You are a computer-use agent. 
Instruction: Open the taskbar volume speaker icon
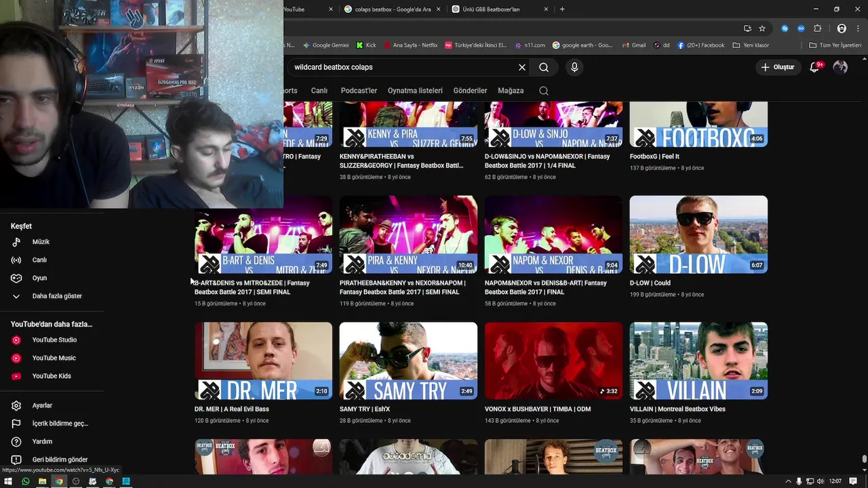[x=821, y=481]
